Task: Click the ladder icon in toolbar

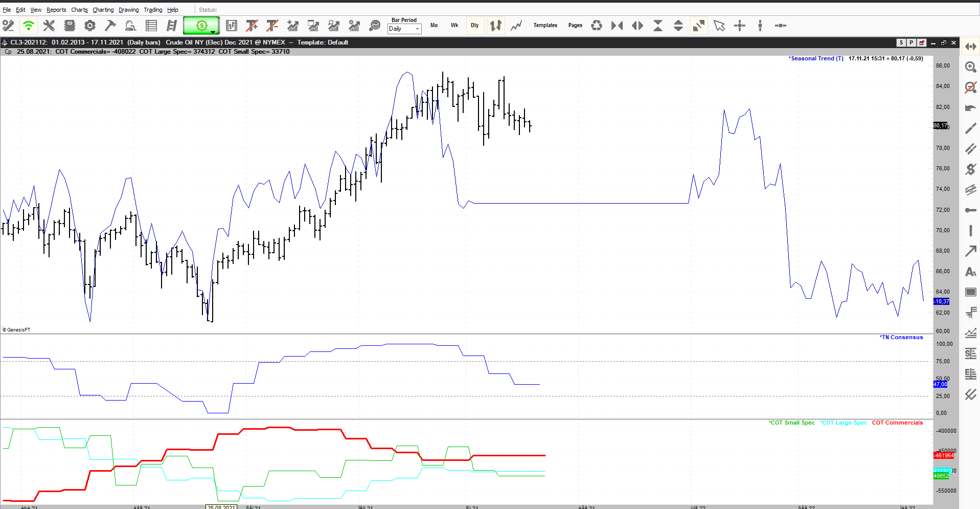Action: click(x=172, y=26)
